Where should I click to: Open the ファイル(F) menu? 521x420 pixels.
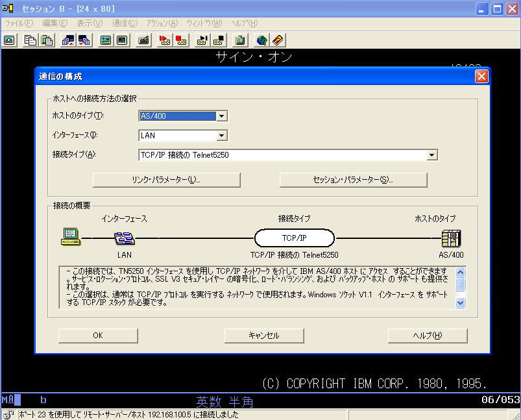[19, 23]
